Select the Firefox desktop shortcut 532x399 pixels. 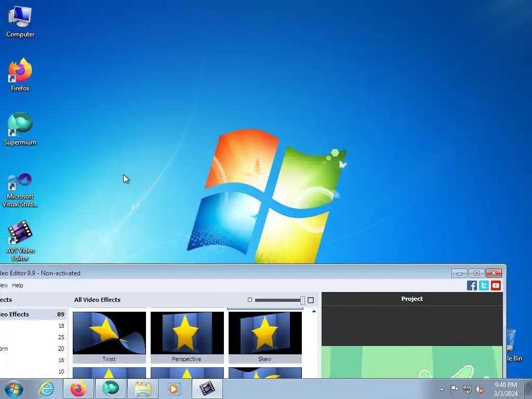point(20,75)
